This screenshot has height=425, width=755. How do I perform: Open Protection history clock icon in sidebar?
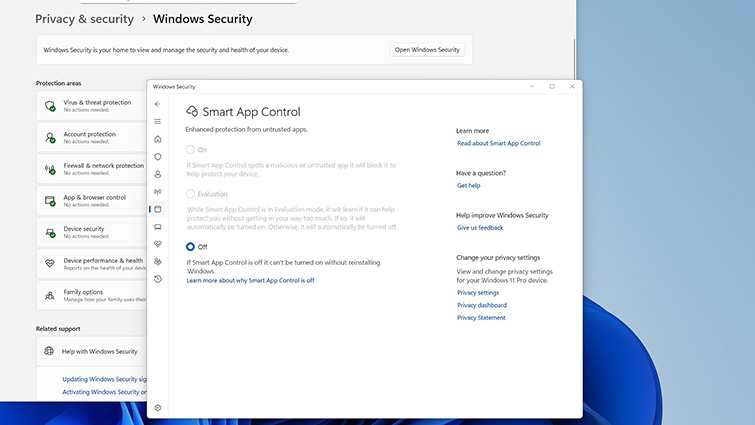click(x=157, y=279)
